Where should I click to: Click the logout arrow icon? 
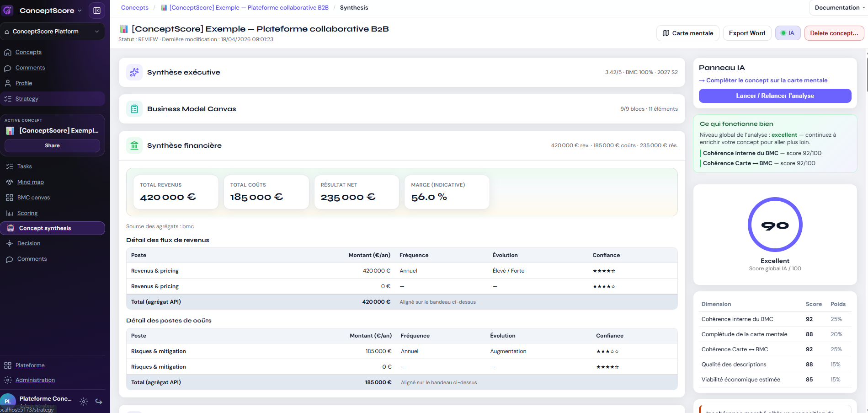pyautogui.click(x=99, y=402)
